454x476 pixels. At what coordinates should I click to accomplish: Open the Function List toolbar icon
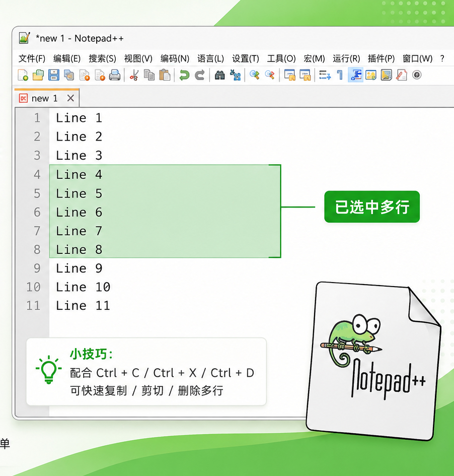[x=402, y=75]
